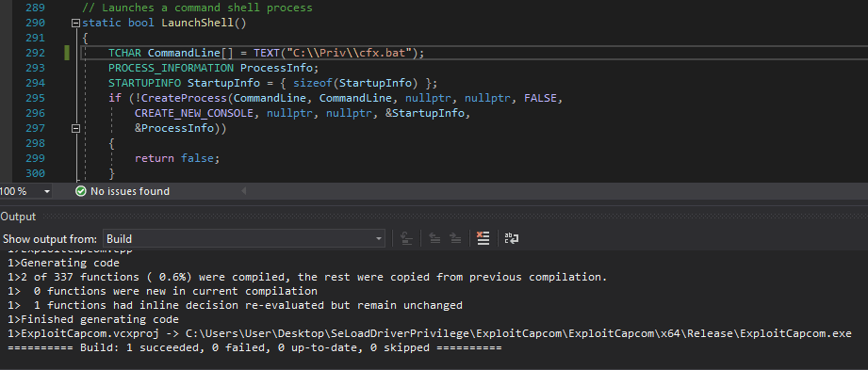Click the TCHAR keyword on line 292

click(124, 53)
